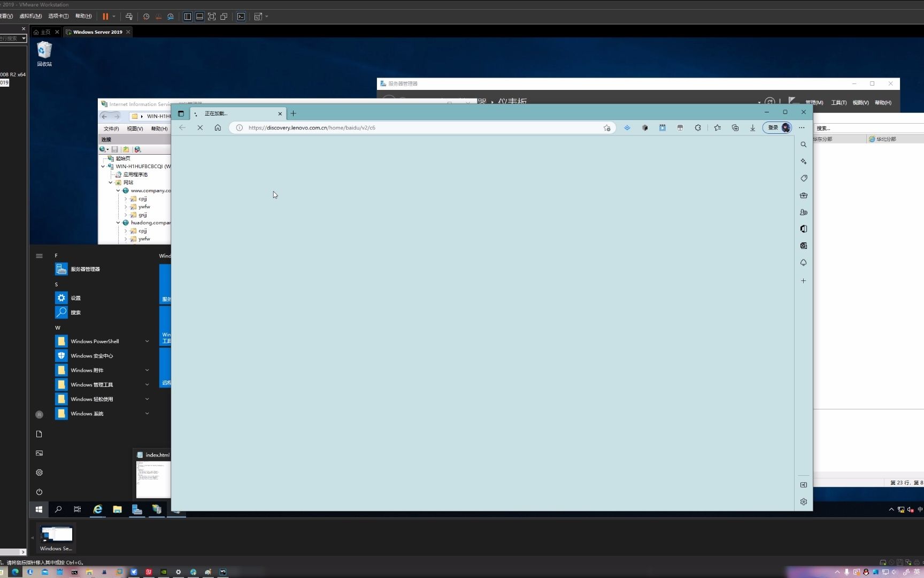Image resolution: width=924 pixels, height=578 pixels.
Task: Click the guest Windows Start button
Action: [39, 509]
